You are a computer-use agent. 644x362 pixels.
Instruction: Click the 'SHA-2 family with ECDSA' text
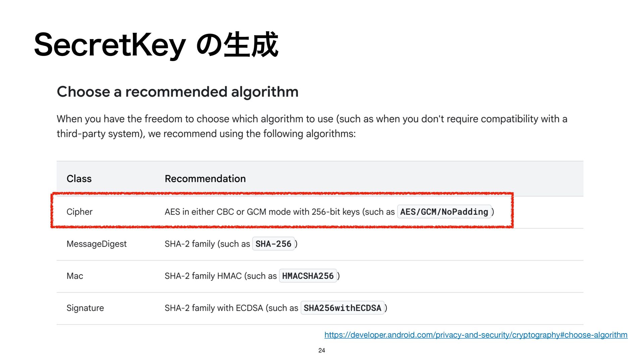pos(214,308)
